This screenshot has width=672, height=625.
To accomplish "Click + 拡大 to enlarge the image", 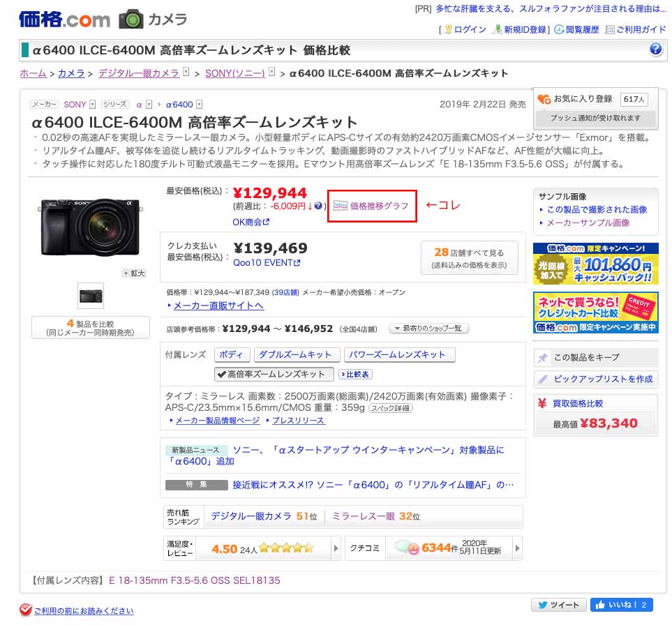I will pos(134,273).
